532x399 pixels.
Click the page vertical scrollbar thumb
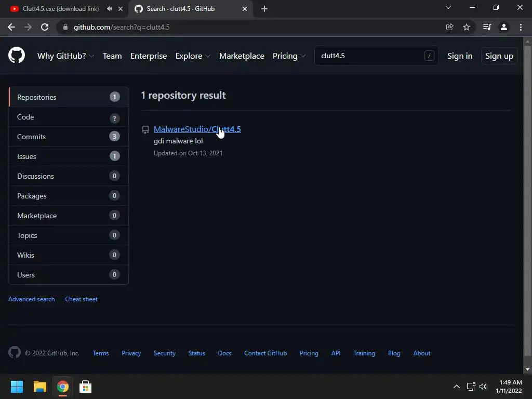point(527,200)
